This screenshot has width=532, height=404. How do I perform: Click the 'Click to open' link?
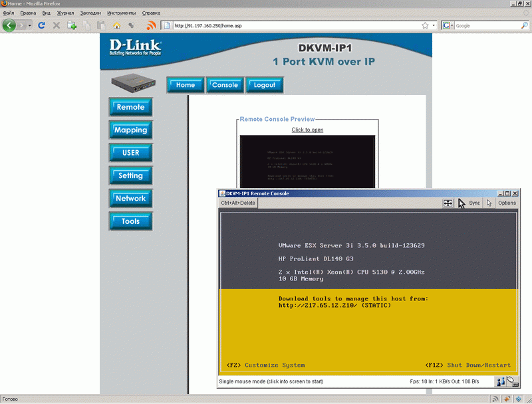[x=307, y=130]
